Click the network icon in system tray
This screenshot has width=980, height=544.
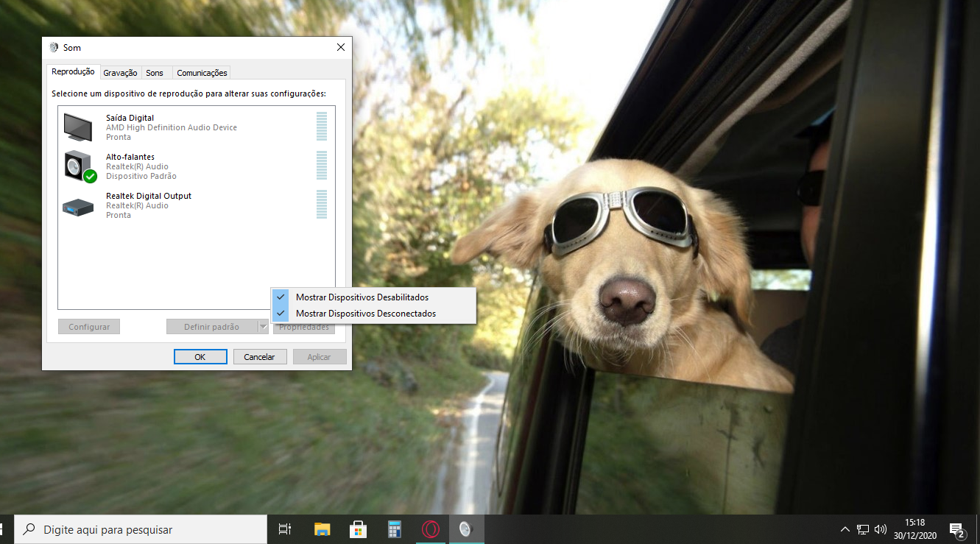[x=863, y=529]
